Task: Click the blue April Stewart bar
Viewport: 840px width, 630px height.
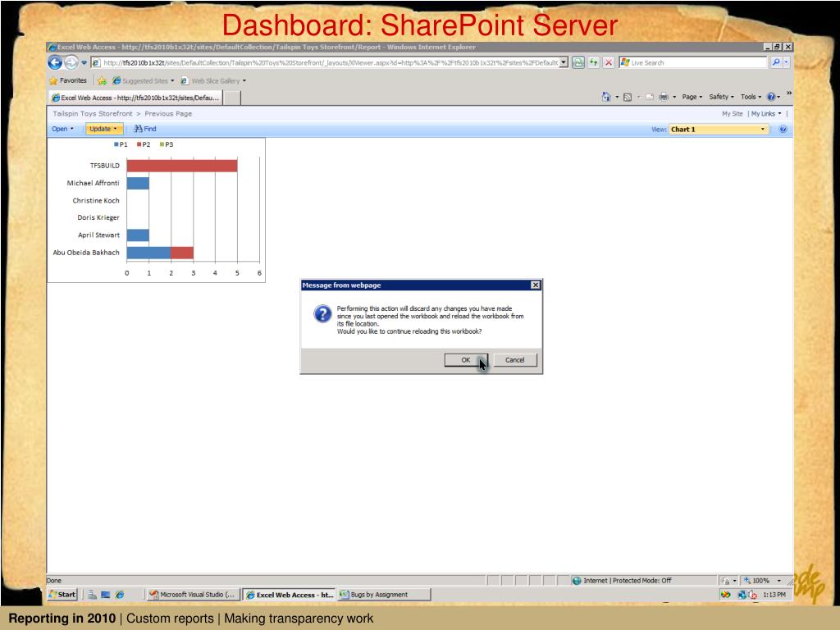Action: (x=138, y=235)
